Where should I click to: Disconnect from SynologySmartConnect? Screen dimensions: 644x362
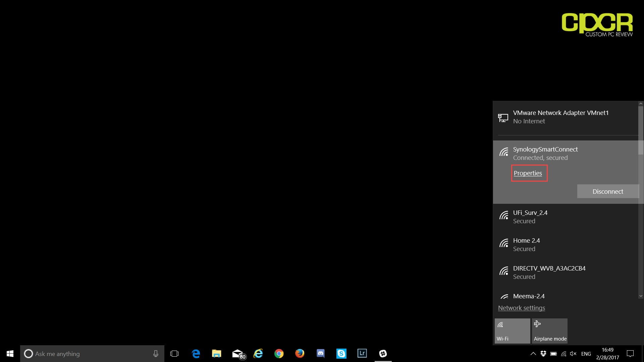pyautogui.click(x=608, y=191)
